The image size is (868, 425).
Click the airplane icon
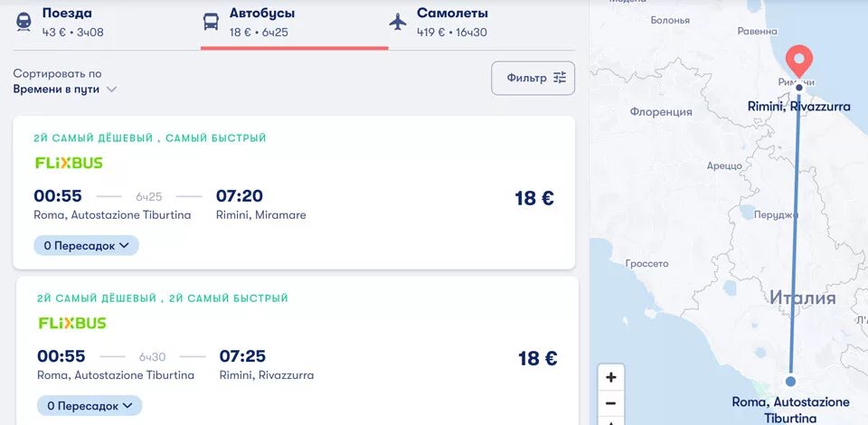tap(398, 22)
